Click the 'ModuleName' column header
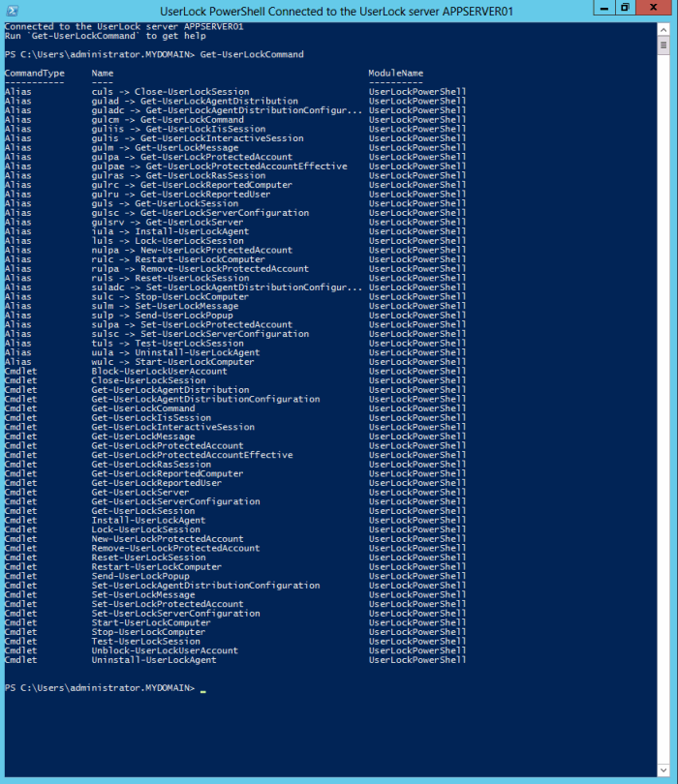The height and width of the screenshot is (784, 678). (396, 73)
